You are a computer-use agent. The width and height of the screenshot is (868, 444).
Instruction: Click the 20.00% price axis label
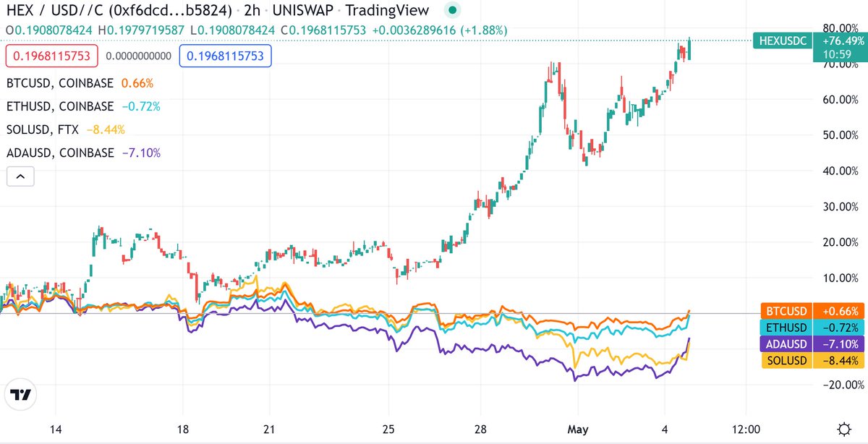coord(840,242)
